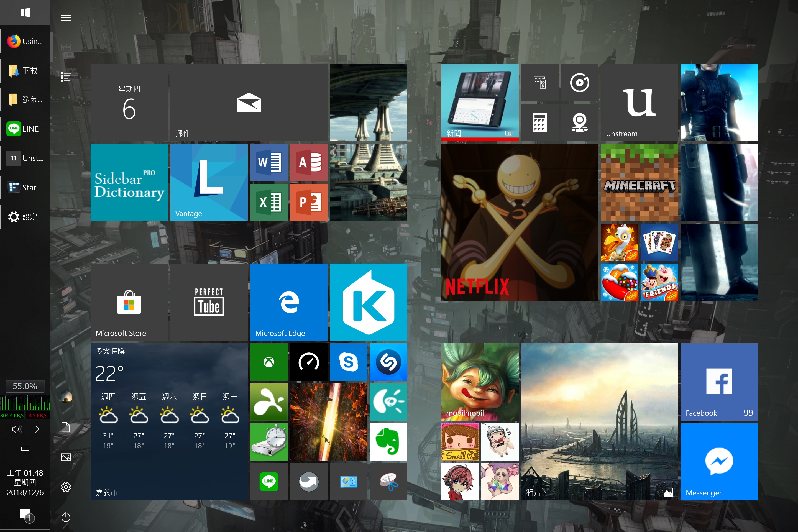Open the Netflix tile
Screen dimensions: 798x532
tap(520, 222)
